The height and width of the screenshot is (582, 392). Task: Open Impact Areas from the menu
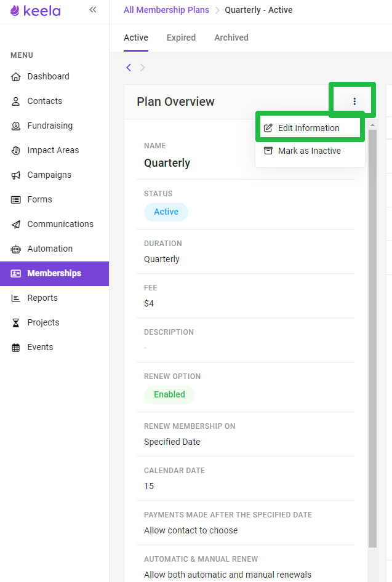(54, 150)
